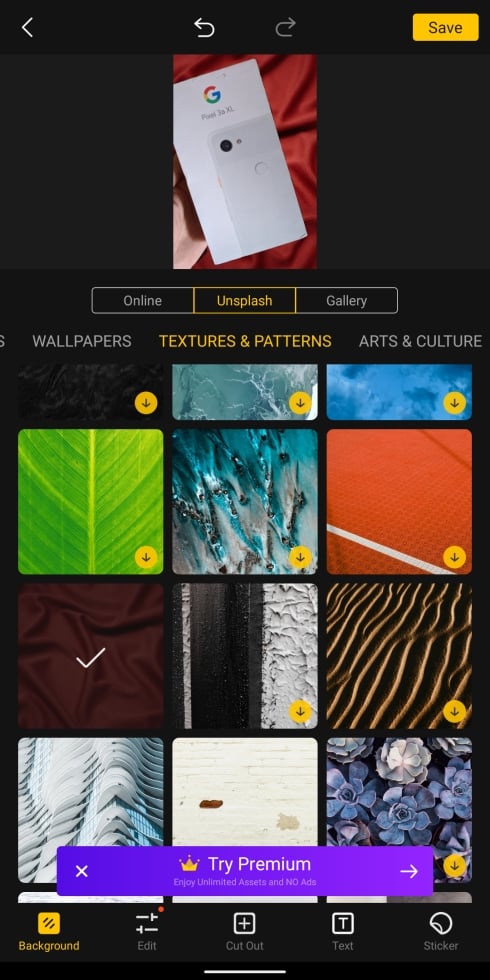490x980 pixels.
Task: Choose the sand dunes texture thumbnail
Action: [399, 656]
